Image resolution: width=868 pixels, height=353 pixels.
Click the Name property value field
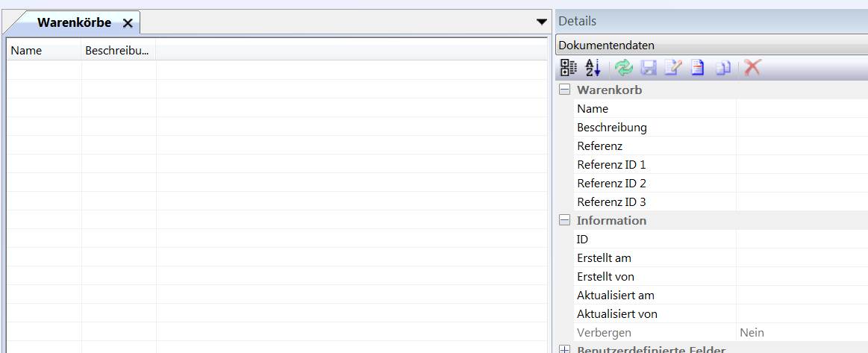point(801,109)
